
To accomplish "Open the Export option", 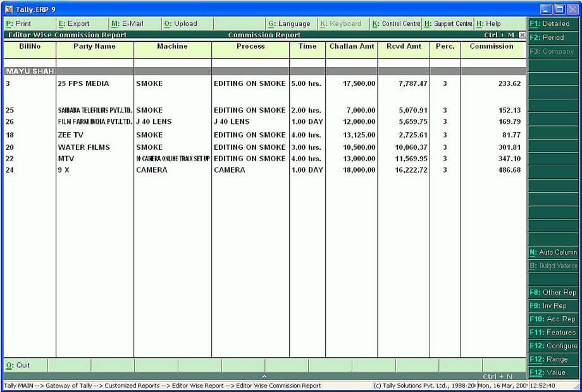I will [x=82, y=24].
